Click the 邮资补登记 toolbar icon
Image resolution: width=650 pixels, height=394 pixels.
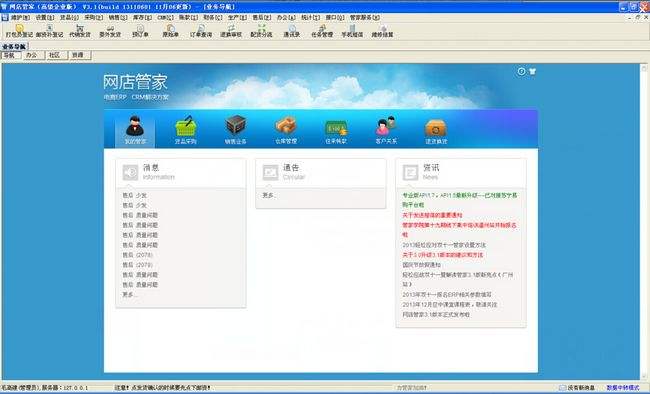point(49,31)
